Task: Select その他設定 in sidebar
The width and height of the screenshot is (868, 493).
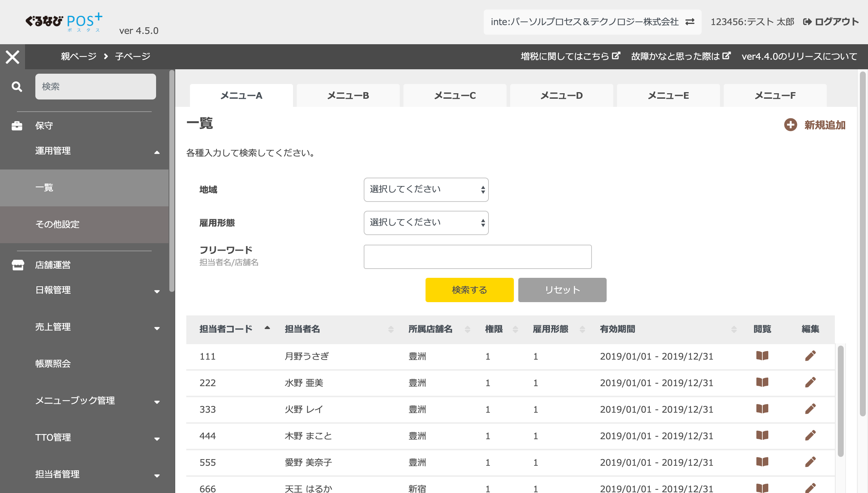Action: click(x=84, y=225)
